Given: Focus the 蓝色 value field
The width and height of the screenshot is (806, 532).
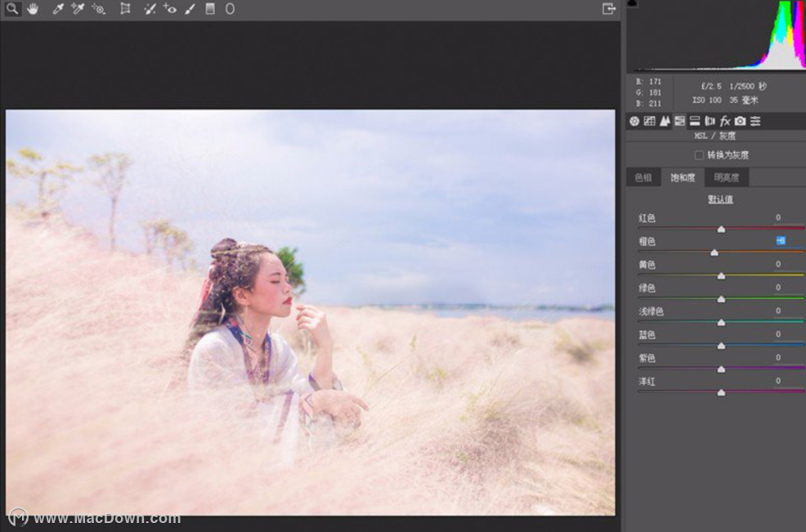Looking at the screenshot, I should pos(778,334).
